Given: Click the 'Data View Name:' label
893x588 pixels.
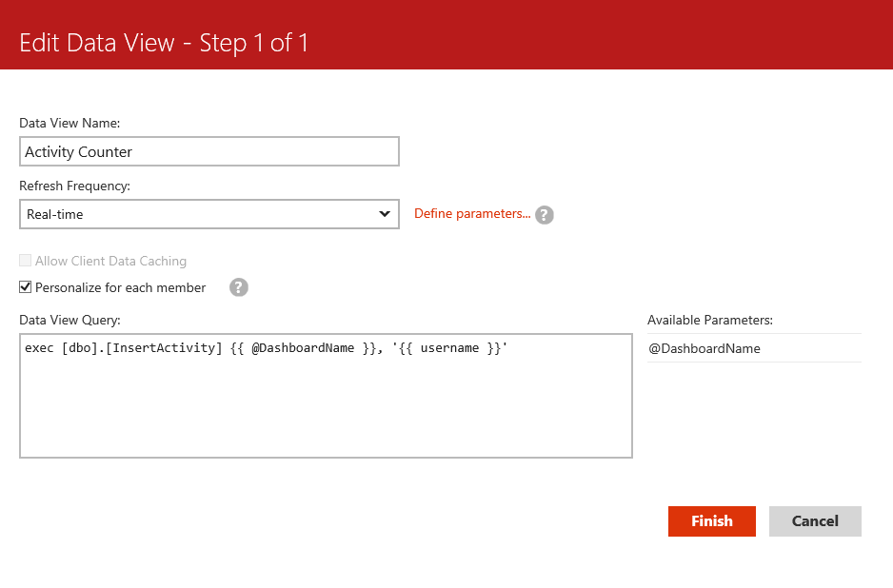Looking at the screenshot, I should tap(70, 123).
